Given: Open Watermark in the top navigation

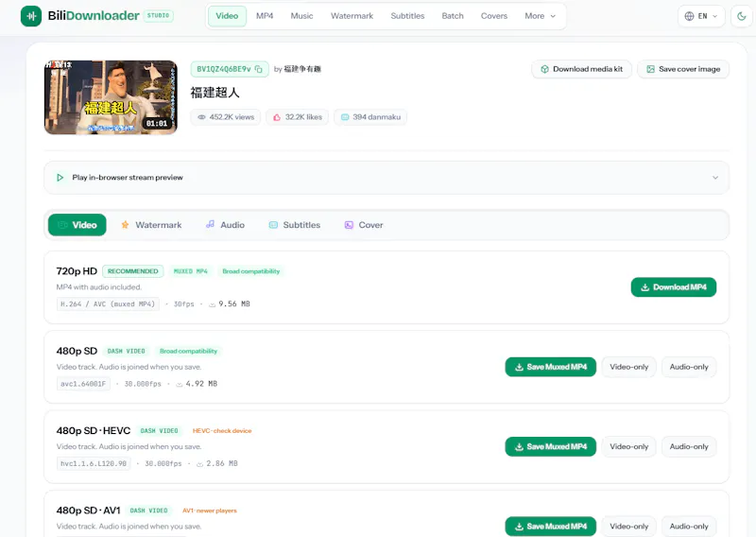Looking at the screenshot, I should 352,16.
